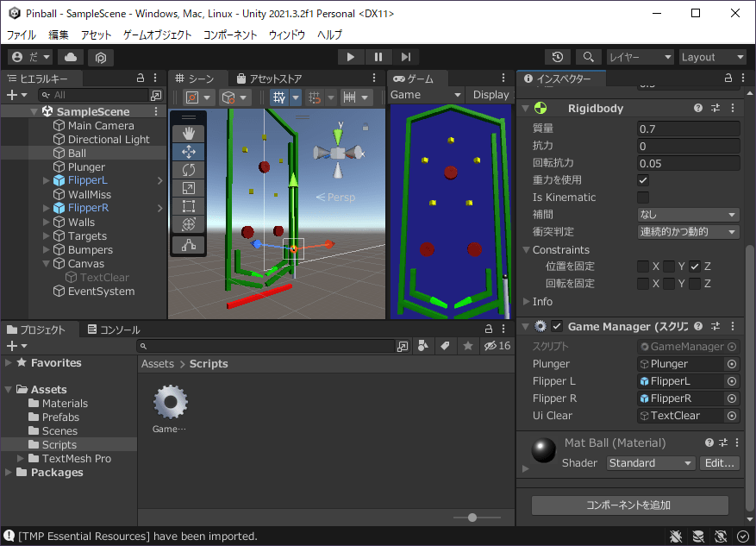Open the ウィンドウ menu
756x546 pixels.
tap(287, 35)
